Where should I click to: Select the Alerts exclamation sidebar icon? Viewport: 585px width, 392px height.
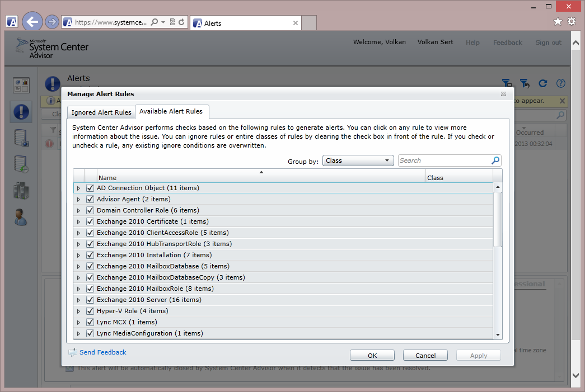(21, 112)
